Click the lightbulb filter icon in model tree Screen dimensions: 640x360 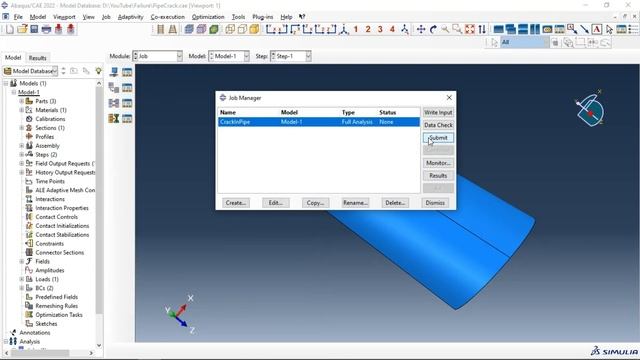[98, 71]
